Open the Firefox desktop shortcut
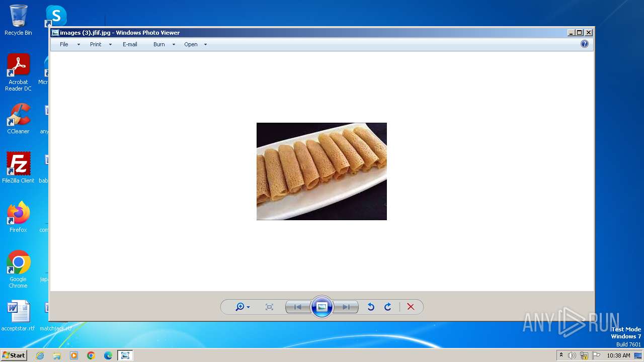The height and width of the screenshot is (362, 644). coord(18,217)
